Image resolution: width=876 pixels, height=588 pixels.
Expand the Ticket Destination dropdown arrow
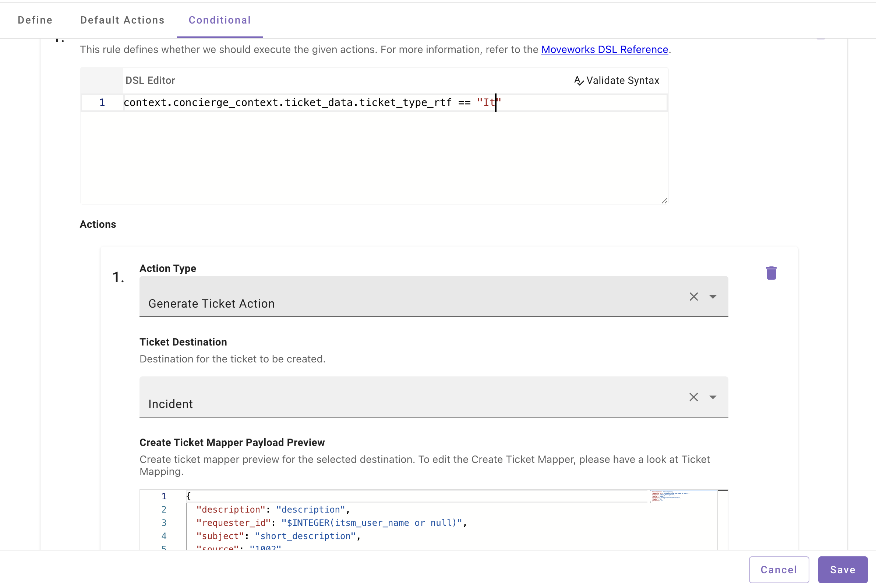pyautogui.click(x=713, y=397)
